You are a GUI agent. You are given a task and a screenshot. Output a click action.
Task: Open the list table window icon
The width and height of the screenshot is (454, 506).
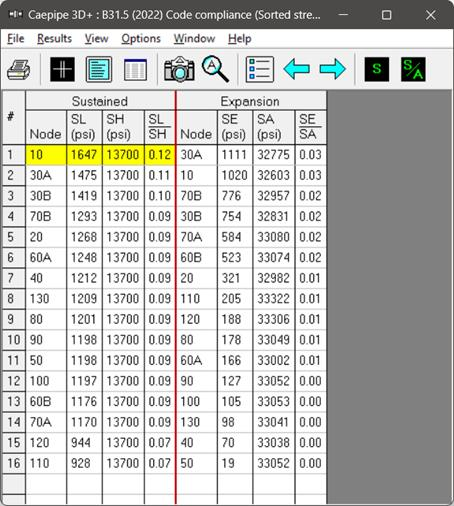135,69
